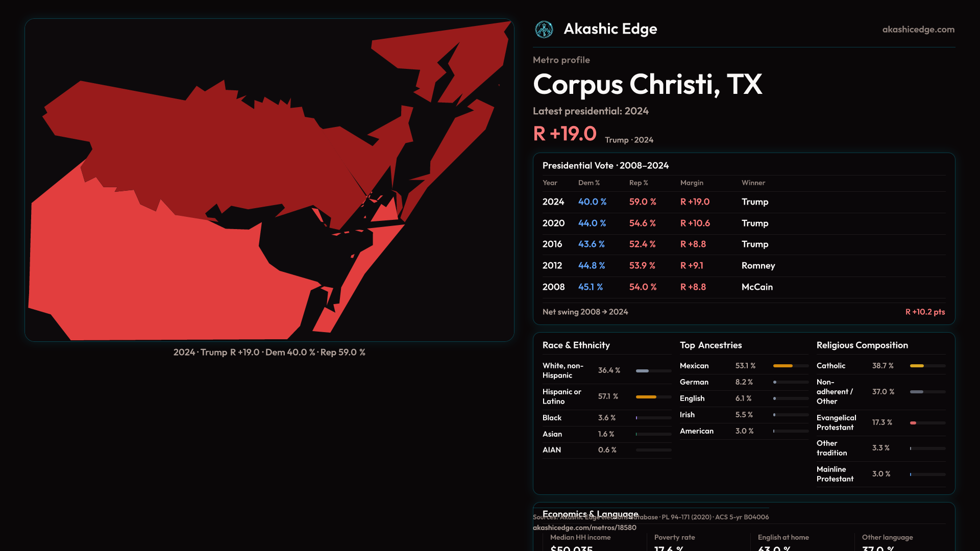The height and width of the screenshot is (551, 980).
Task: Click the Akashic Edge logo icon
Action: coord(544,30)
